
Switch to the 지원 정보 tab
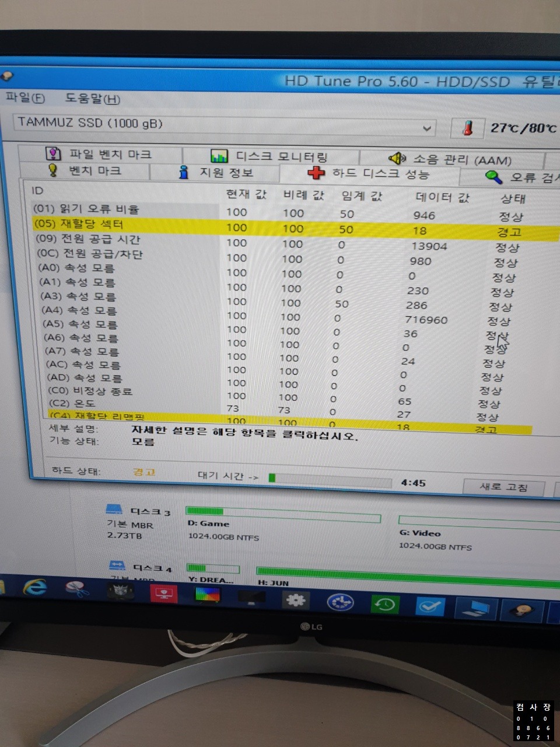click(216, 173)
